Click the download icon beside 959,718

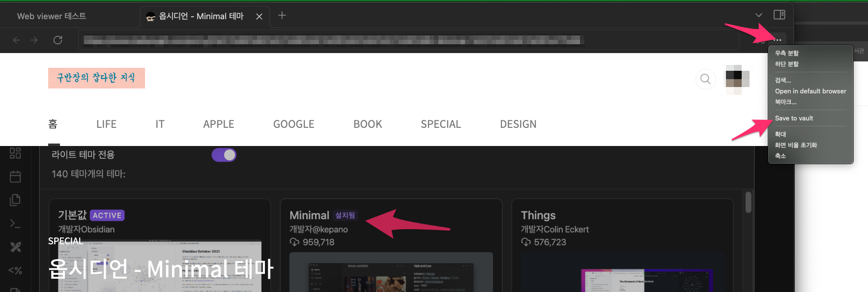[x=294, y=242]
